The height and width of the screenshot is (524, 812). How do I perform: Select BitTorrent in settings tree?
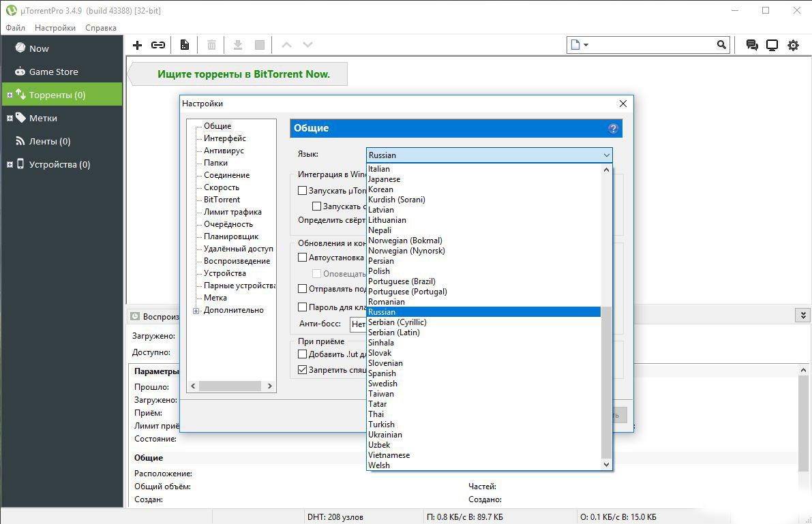point(222,200)
